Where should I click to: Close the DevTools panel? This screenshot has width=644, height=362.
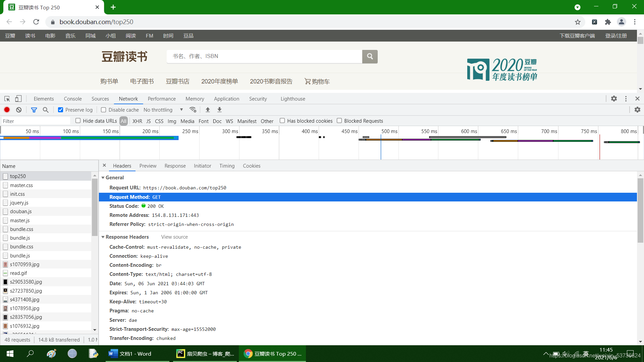637,99
